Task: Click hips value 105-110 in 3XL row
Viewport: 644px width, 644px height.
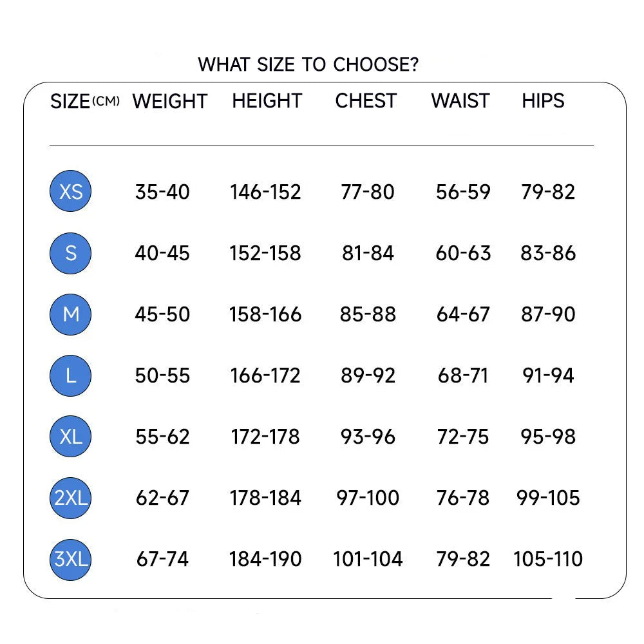Action: (x=548, y=559)
